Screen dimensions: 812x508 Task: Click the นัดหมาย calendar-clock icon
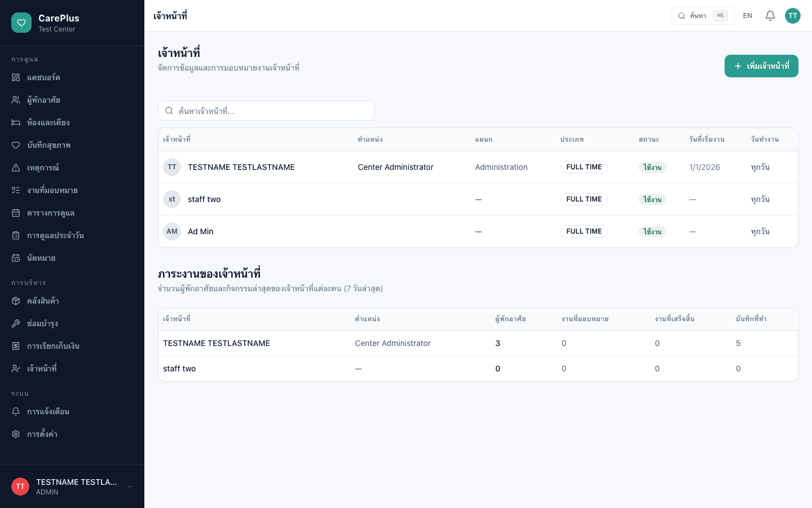coord(16,258)
